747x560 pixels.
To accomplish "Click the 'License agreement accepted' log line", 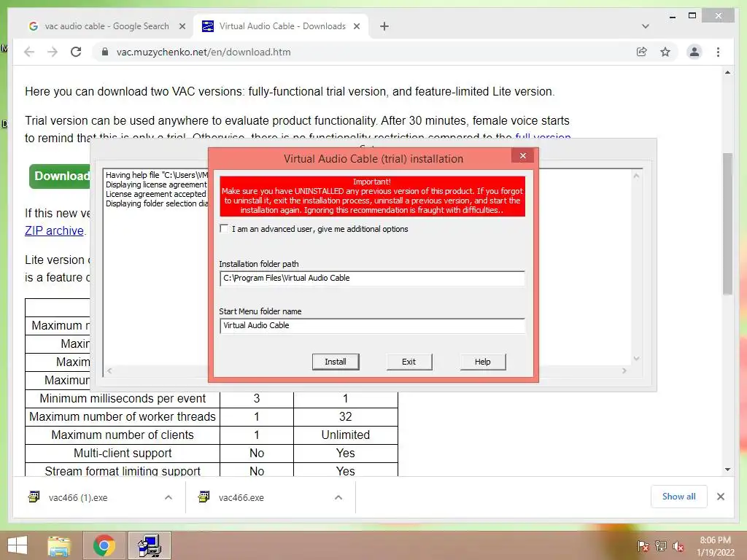I will 156,194.
